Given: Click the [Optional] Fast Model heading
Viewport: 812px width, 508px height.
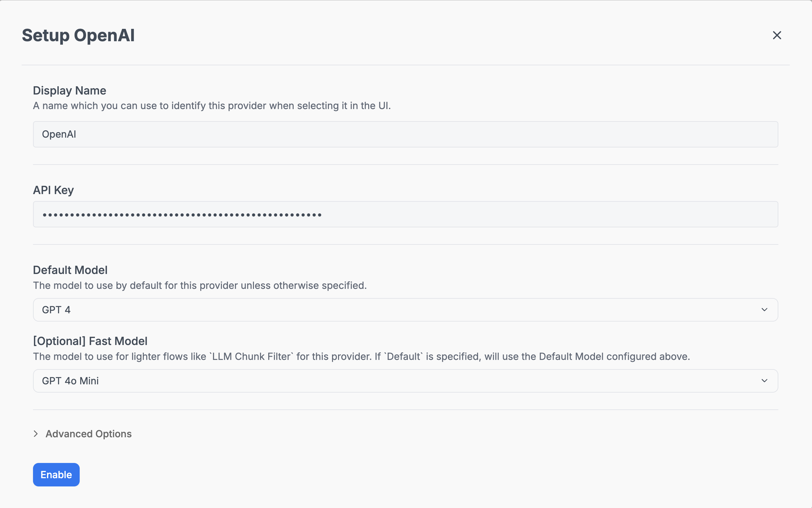Looking at the screenshot, I should pos(90,341).
